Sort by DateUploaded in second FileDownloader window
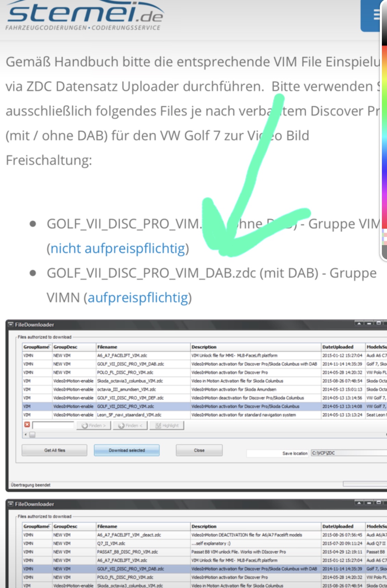The width and height of the screenshot is (387, 588). point(343,526)
